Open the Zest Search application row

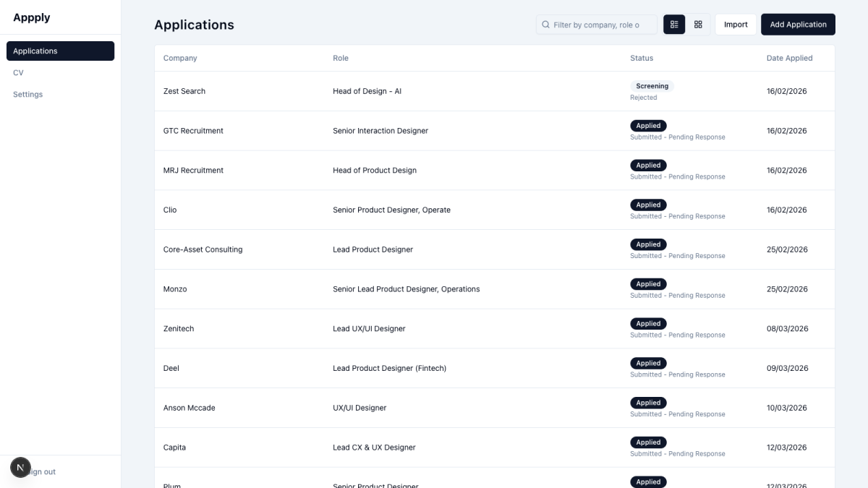pos(495,91)
